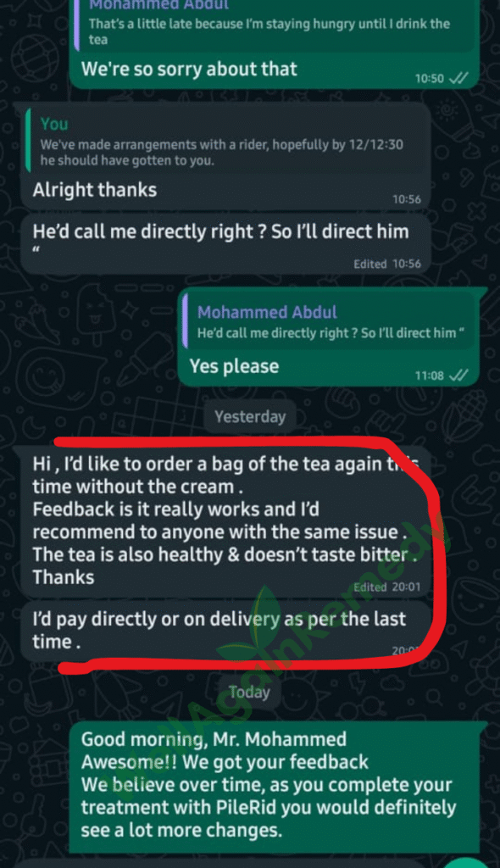Tap the 'Today' date separator chip
This screenshot has height=868, width=500.
(250, 692)
